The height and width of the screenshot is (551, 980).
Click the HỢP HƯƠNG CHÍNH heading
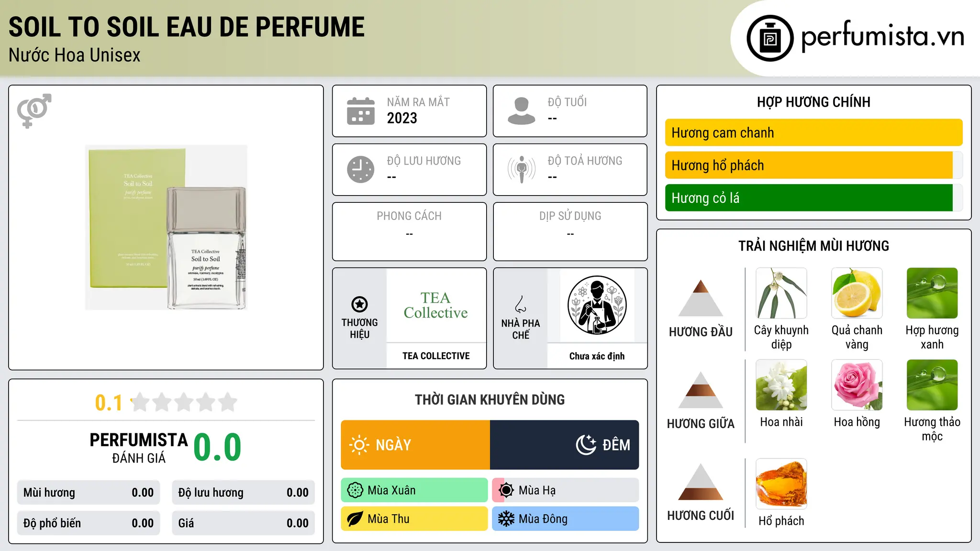click(x=813, y=102)
